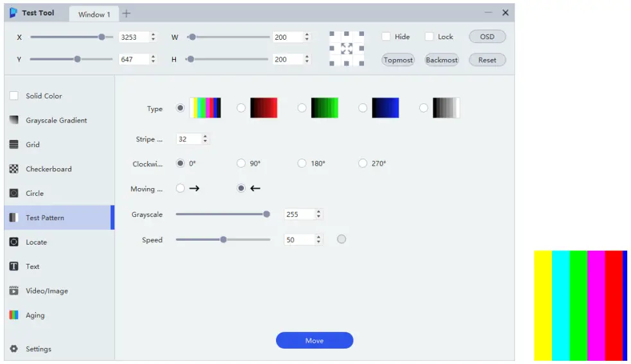Enable the Hide checkbox

[386, 37]
